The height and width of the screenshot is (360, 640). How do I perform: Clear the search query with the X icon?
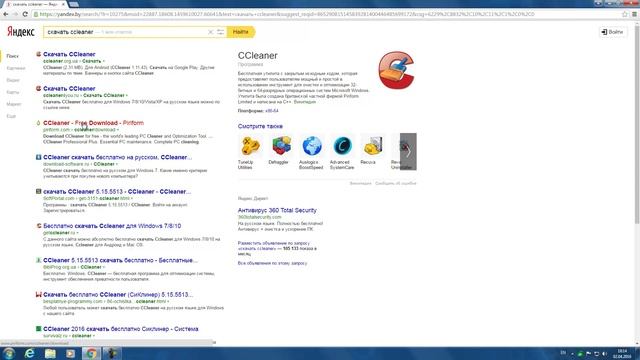[211, 32]
